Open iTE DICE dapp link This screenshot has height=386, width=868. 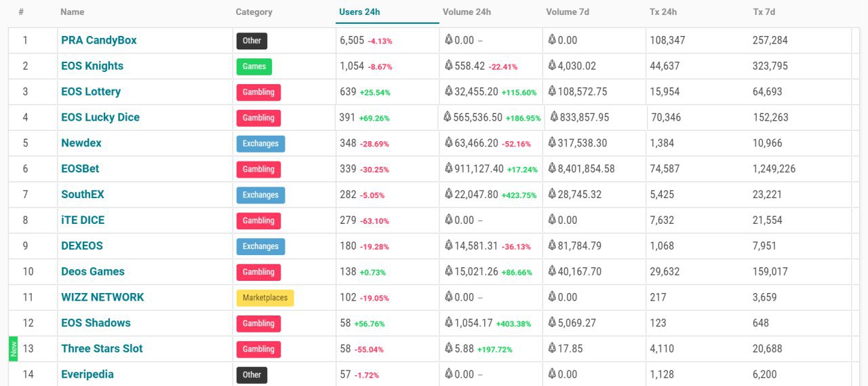point(83,220)
